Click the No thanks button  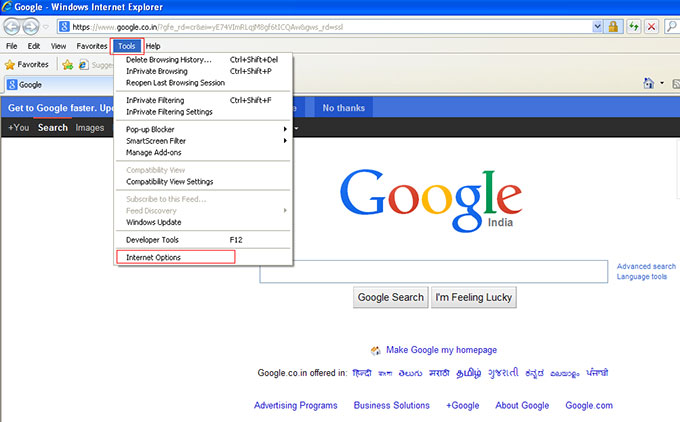[x=343, y=108]
